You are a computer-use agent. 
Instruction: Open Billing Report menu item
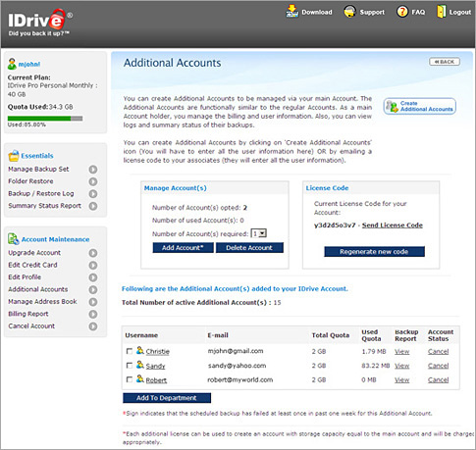coord(28,314)
